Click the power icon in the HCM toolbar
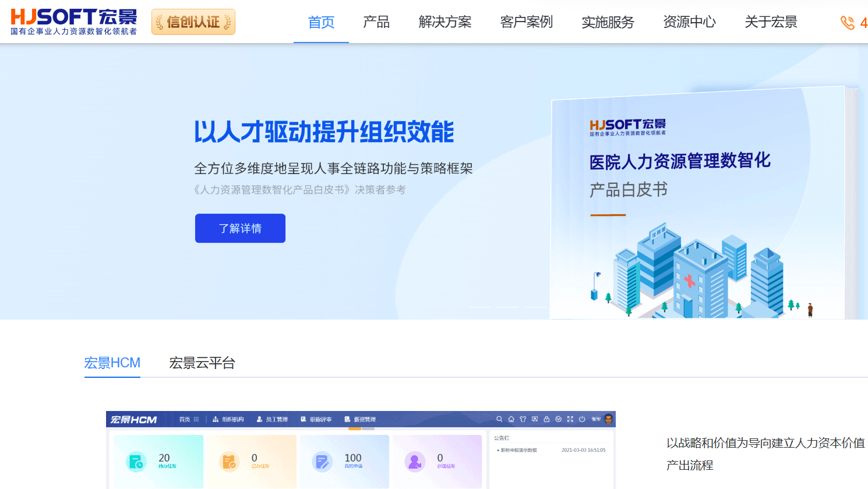Viewport: 868px width, 489px height. 581,419
